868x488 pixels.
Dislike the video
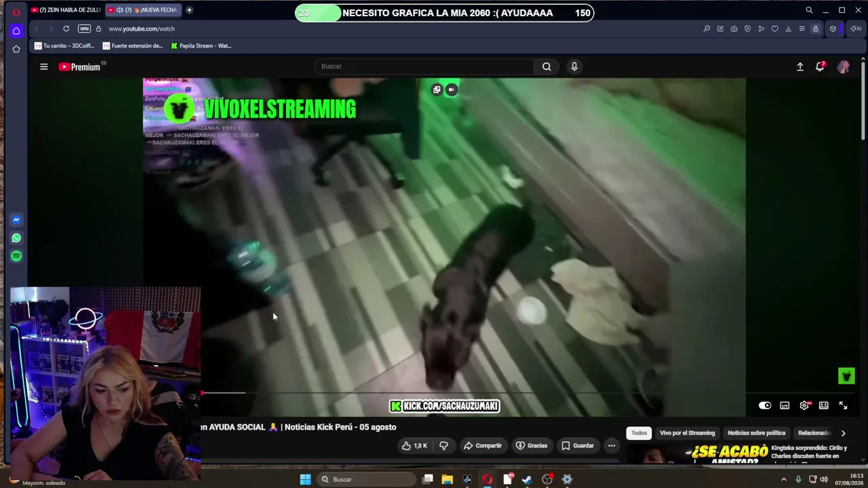coord(443,445)
